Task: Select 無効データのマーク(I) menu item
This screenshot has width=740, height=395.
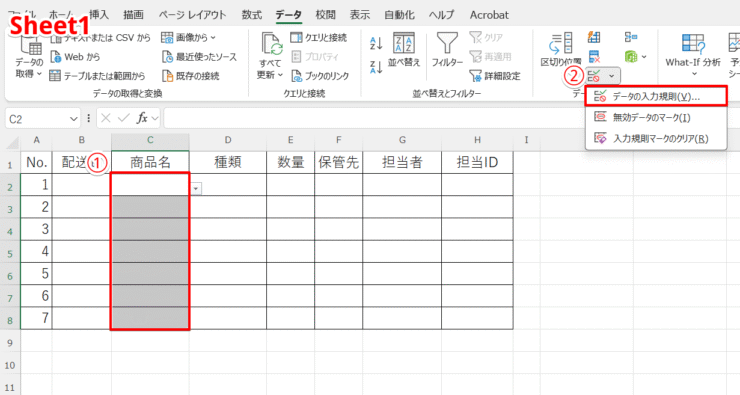Action: (656, 117)
